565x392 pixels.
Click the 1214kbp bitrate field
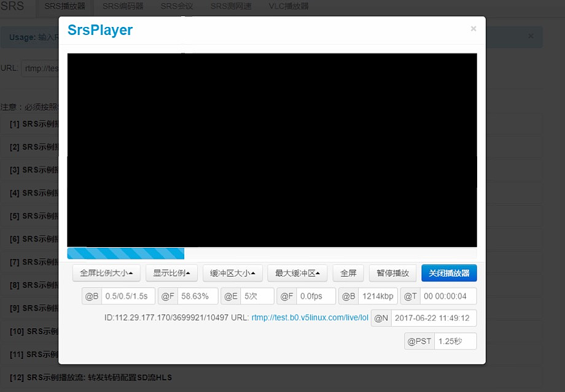tap(378, 296)
